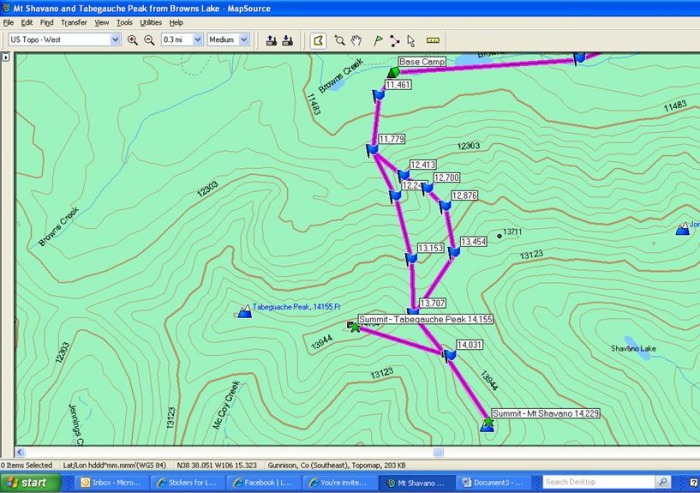This screenshot has height=493, width=700.
Task: Switch to Inbox - Micro... taskbar window
Action: pos(112,483)
